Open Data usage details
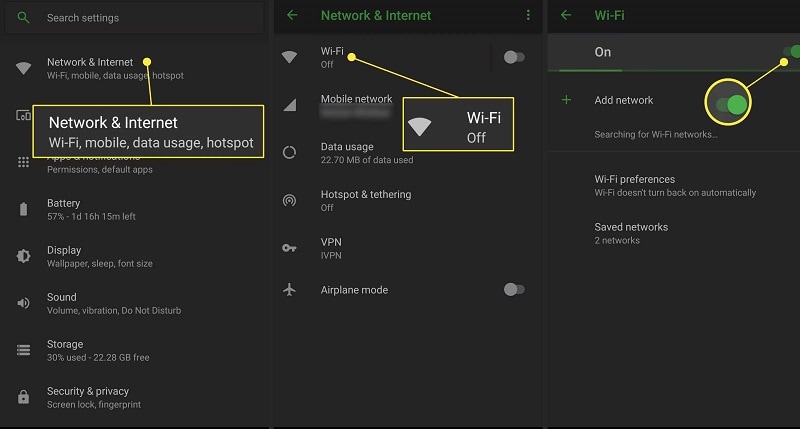This screenshot has height=429, width=800. pos(366,153)
